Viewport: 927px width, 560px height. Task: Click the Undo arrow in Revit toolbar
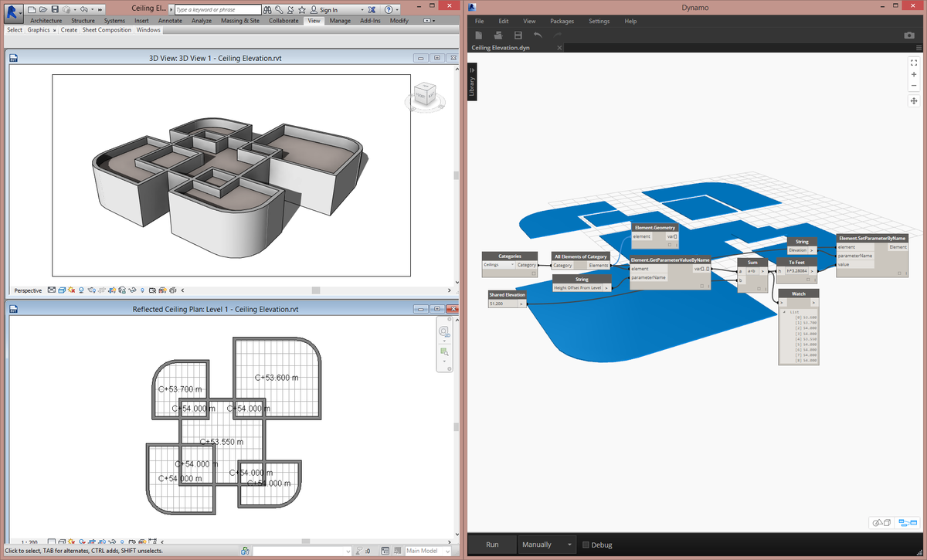(x=83, y=9)
